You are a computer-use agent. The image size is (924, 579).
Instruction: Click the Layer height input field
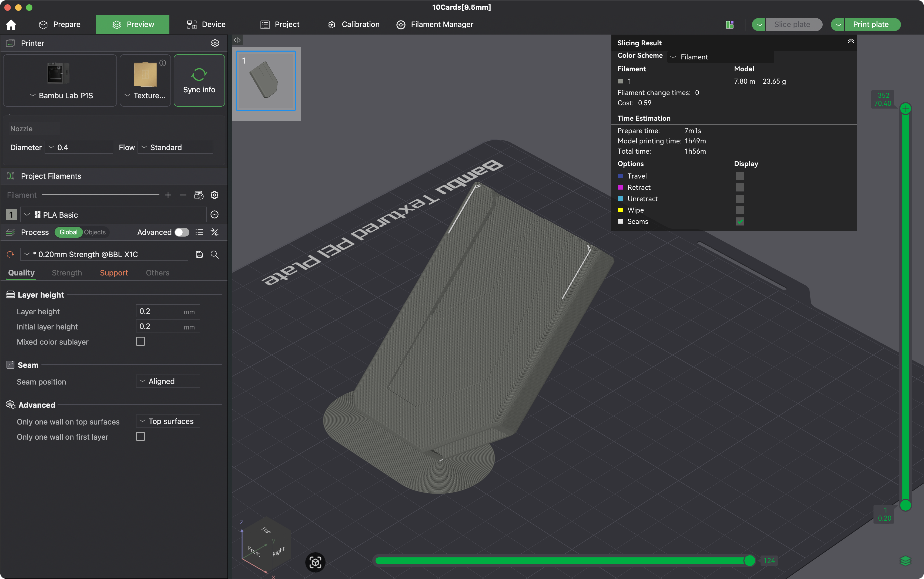(168, 311)
